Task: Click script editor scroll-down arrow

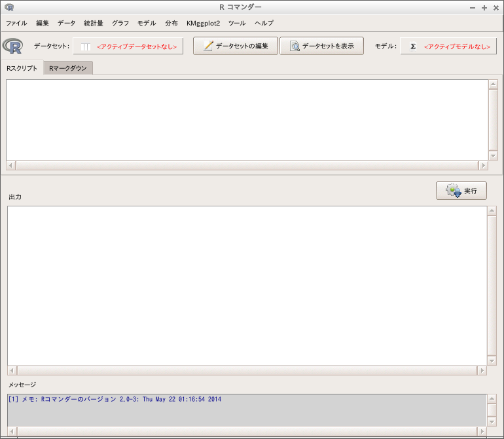Action: click(493, 156)
